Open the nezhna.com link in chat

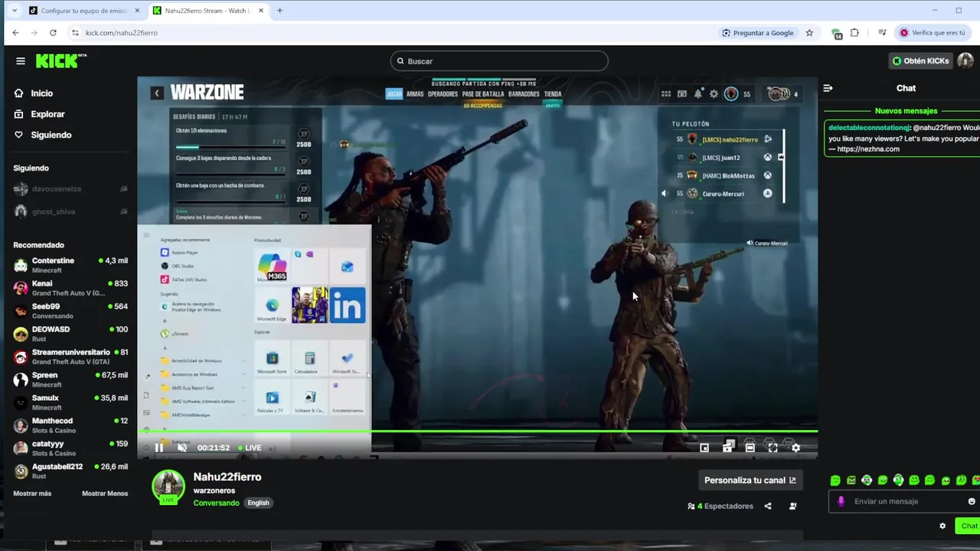tap(868, 149)
